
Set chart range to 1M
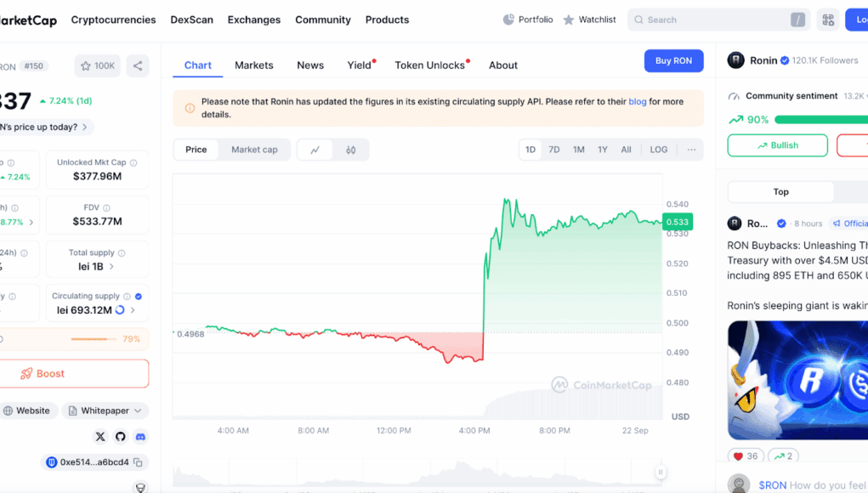click(578, 150)
